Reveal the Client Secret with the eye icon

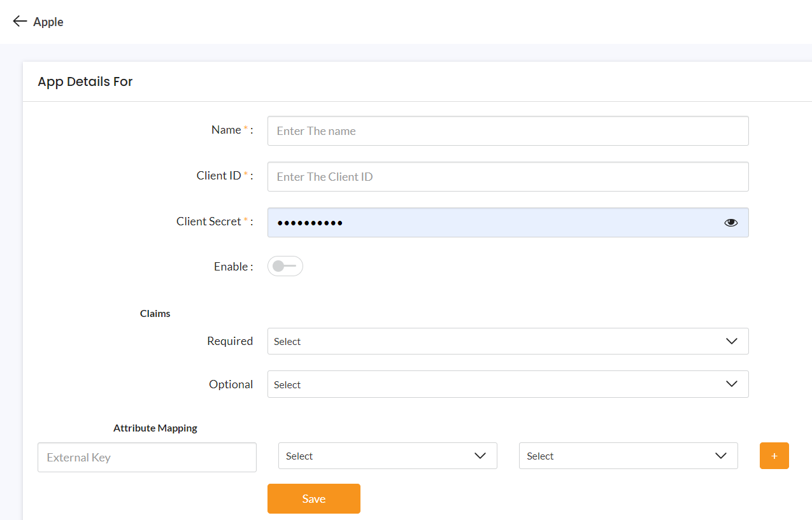730,222
